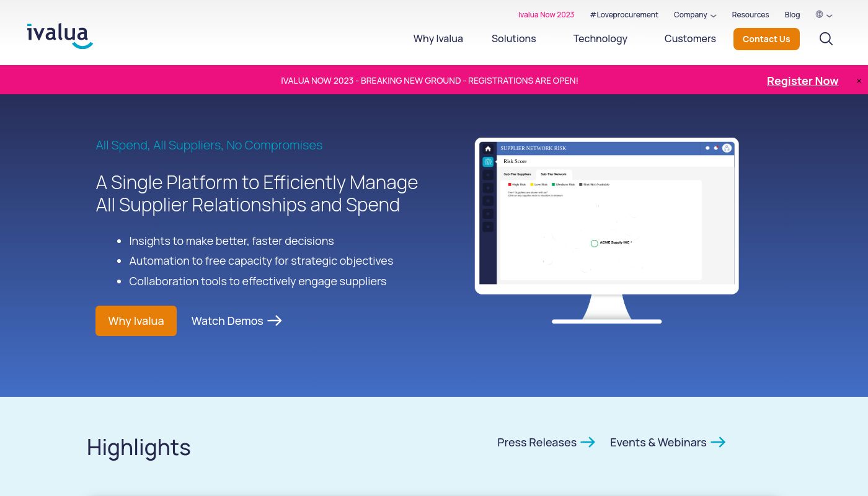
Task: Dismiss the pink announcement banner
Action: [x=859, y=81]
